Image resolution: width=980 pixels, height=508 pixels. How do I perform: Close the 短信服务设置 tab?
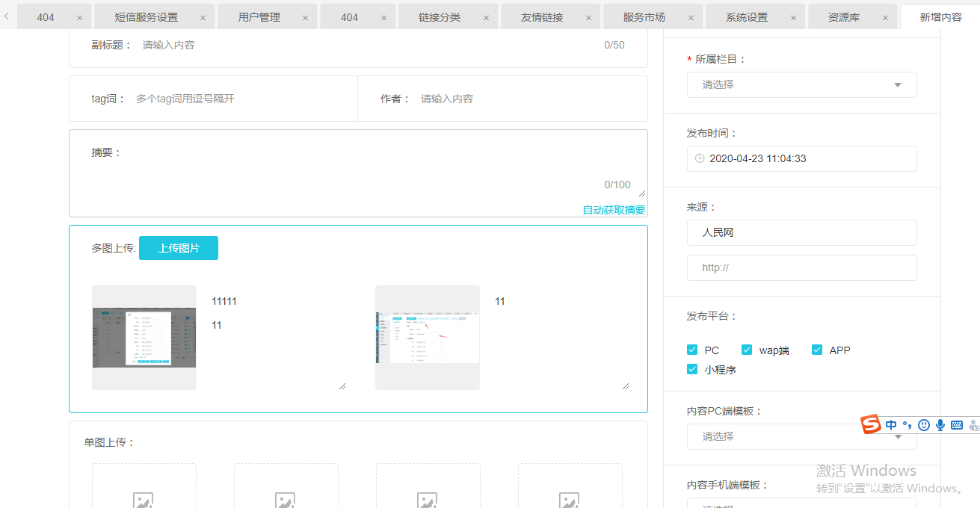203,17
